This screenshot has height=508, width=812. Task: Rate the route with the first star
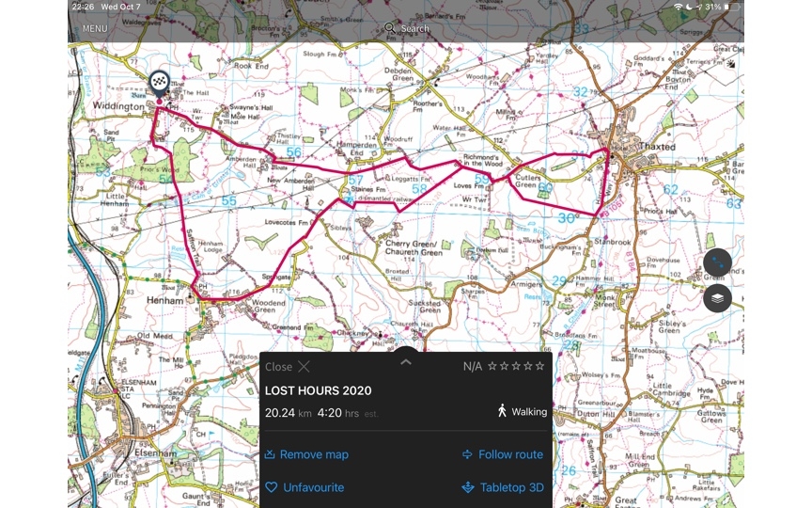492,366
